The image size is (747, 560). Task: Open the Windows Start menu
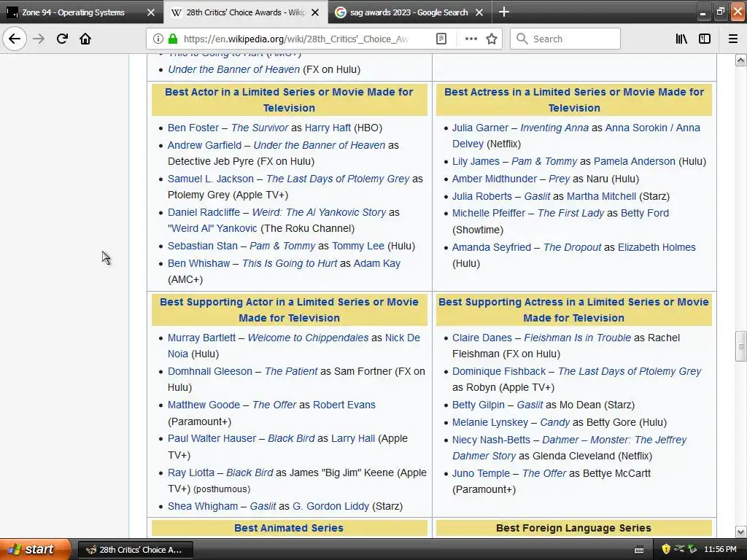click(35, 549)
